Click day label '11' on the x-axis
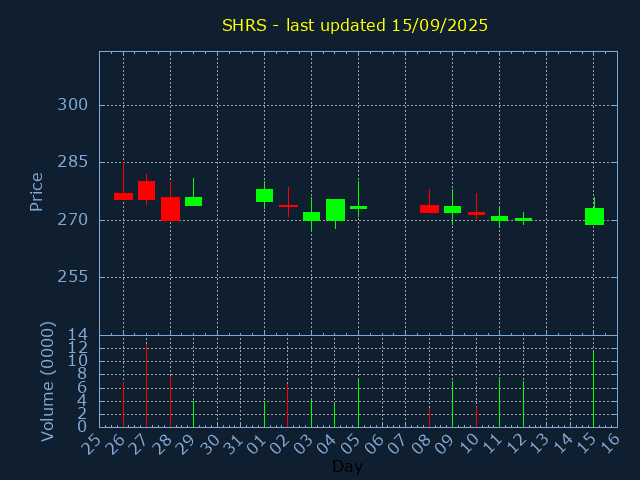This screenshot has height=480, width=640. pos(491,444)
